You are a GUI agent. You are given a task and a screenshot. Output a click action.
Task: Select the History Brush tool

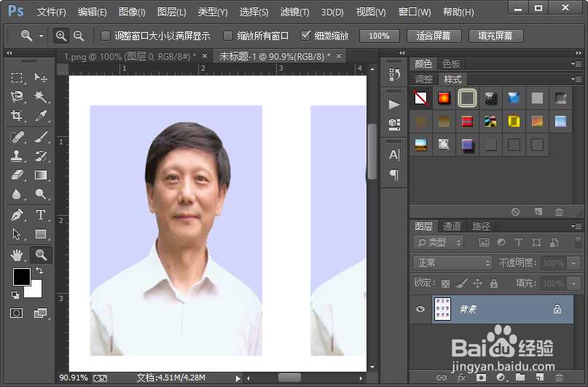(x=41, y=156)
